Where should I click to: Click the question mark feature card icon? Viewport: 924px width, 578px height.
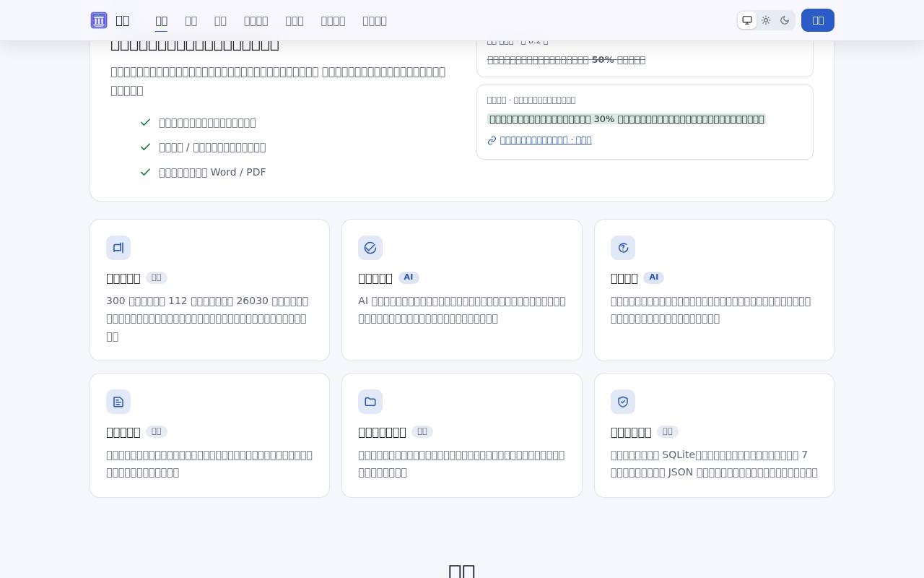(623, 248)
